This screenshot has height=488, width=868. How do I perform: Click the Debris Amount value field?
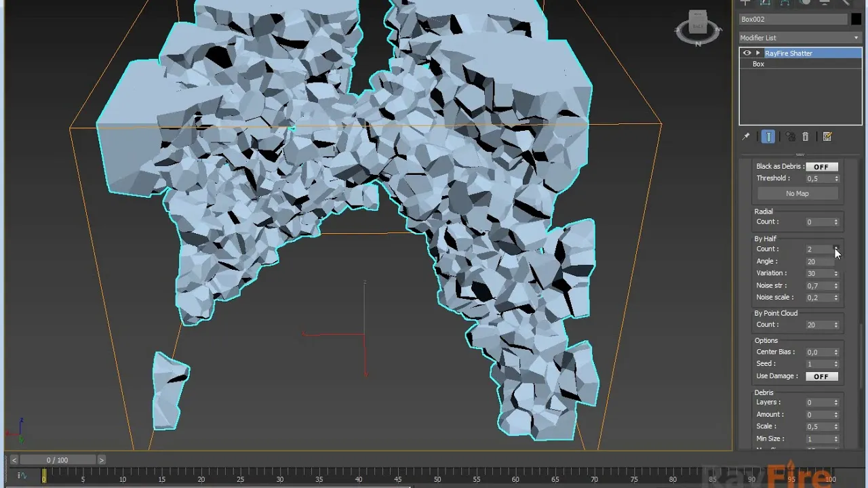point(819,415)
